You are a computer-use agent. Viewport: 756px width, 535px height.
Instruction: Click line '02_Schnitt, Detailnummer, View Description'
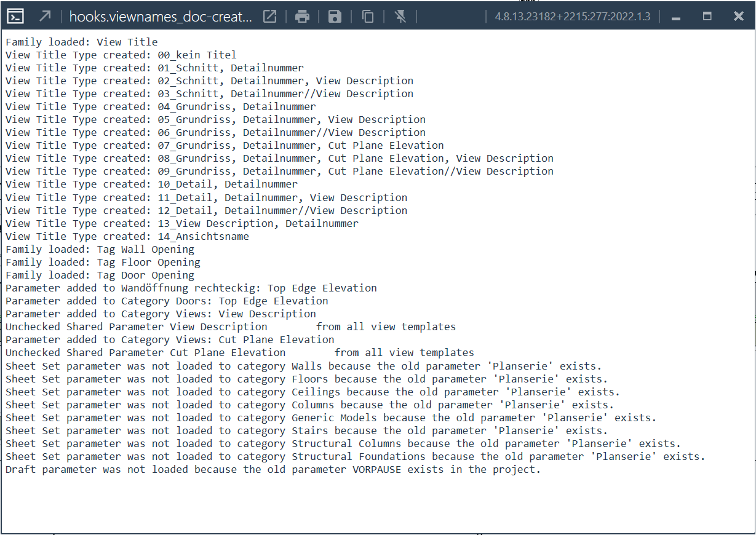tap(210, 81)
